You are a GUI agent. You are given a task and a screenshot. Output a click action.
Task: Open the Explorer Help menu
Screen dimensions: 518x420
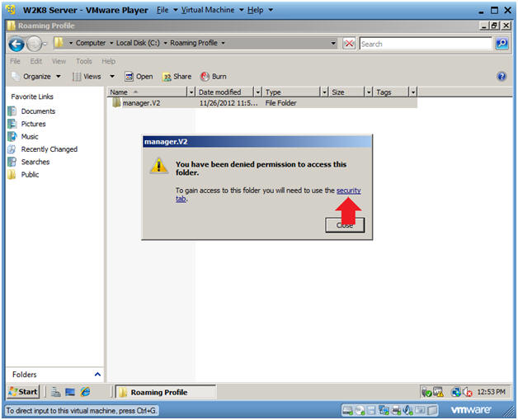(108, 61)
